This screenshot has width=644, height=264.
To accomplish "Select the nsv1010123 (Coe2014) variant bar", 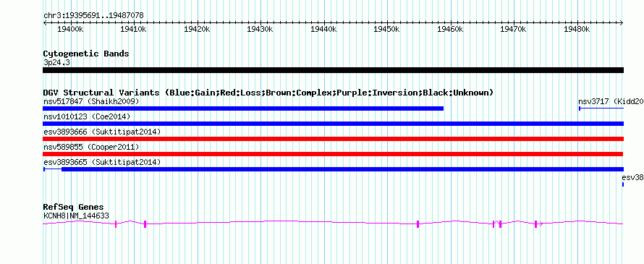I will coord(333,124).
